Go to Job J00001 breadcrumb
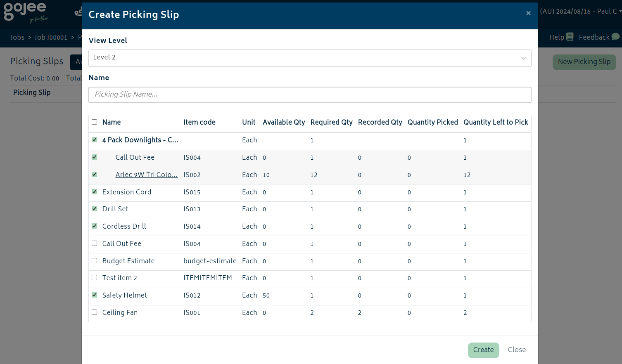Image resolution: width=622 pixels, height=364 pixels. point(51,37)
